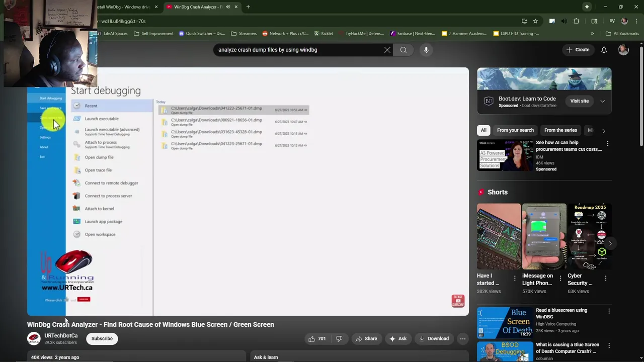Open the Gemini sparkle icon in the title bar
This screenshot has height=362, width=644.
point(587,7)
